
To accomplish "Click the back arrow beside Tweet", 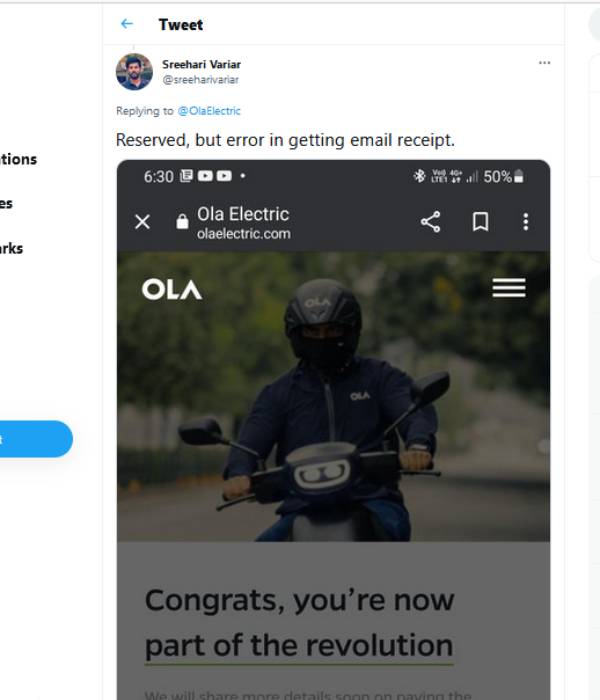I will pyautogui.click(x=126, y=24).
